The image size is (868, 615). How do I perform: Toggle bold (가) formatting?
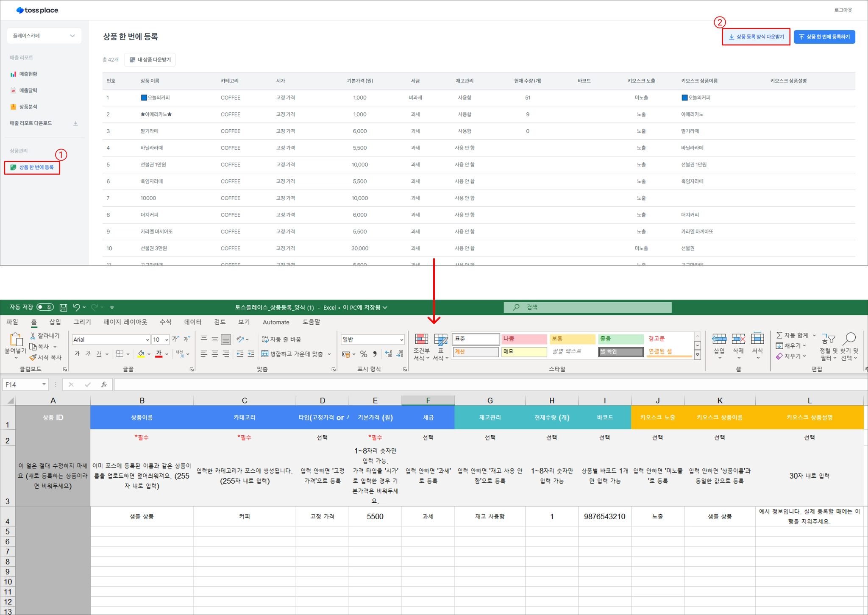click(x=77, y=353)
